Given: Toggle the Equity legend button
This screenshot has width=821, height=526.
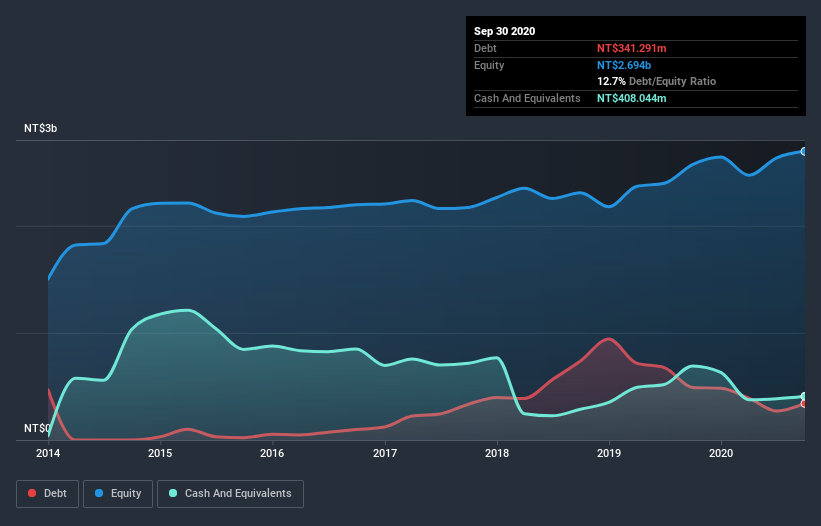Looking at the screenshot, I should click(118, 494).
